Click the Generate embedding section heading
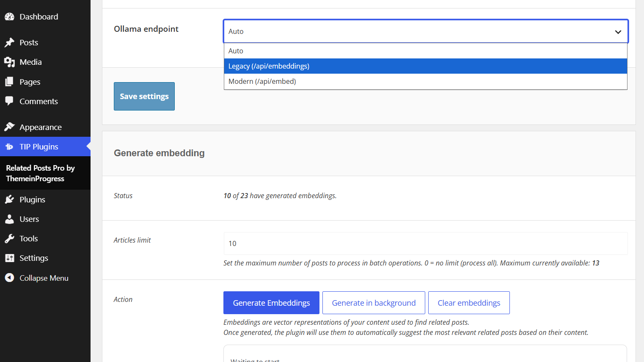 159,153
